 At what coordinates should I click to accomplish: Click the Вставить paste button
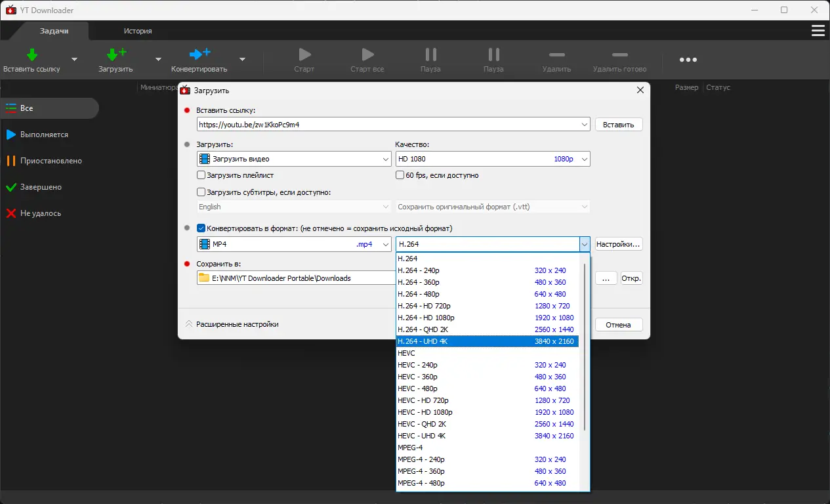618,125
